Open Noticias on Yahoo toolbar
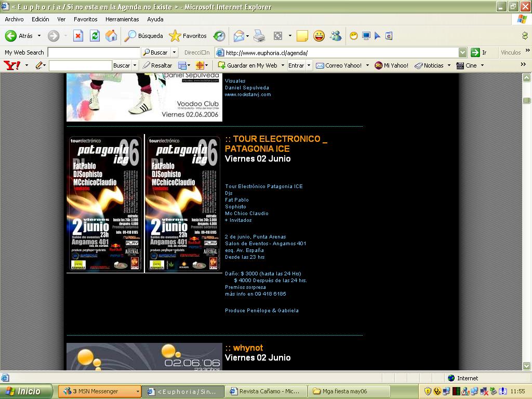This screenshot has width=532, height=399. click(429, 65)
